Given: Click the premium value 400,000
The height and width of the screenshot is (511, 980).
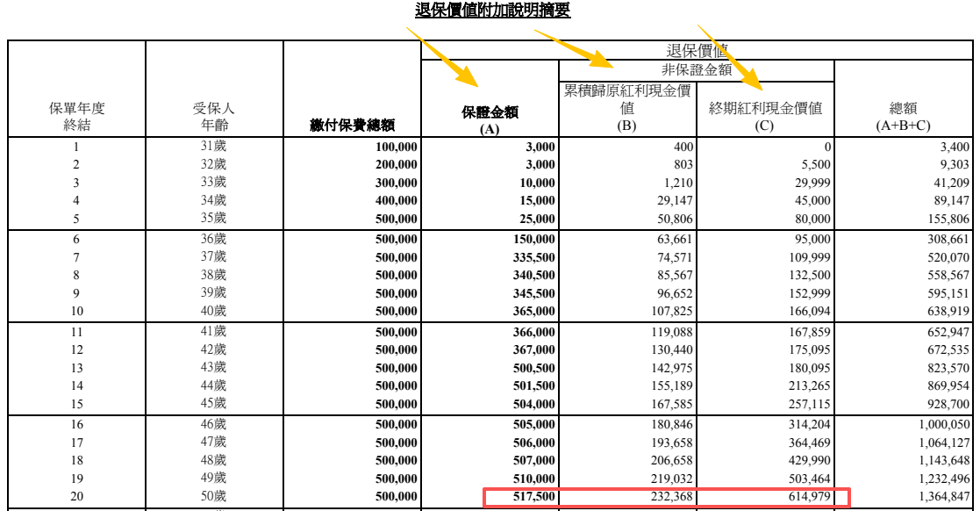Looking at the screenshot, I should [397, 200].
